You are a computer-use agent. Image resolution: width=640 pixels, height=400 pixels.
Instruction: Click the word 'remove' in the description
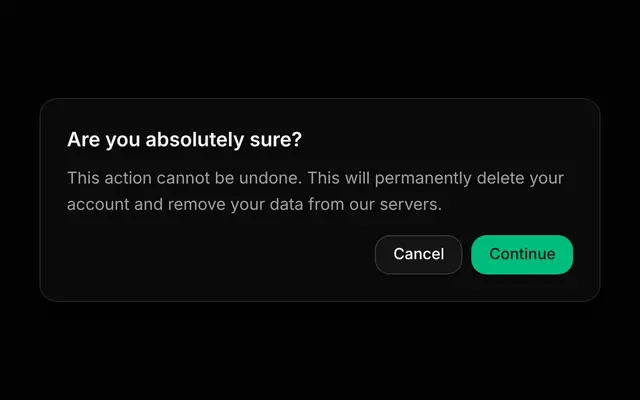tap(196, 204)
